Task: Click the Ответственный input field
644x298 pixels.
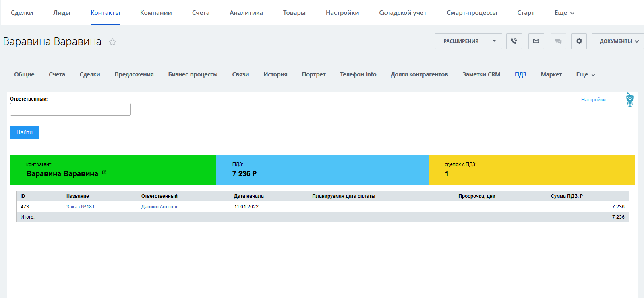Action: 70,109
